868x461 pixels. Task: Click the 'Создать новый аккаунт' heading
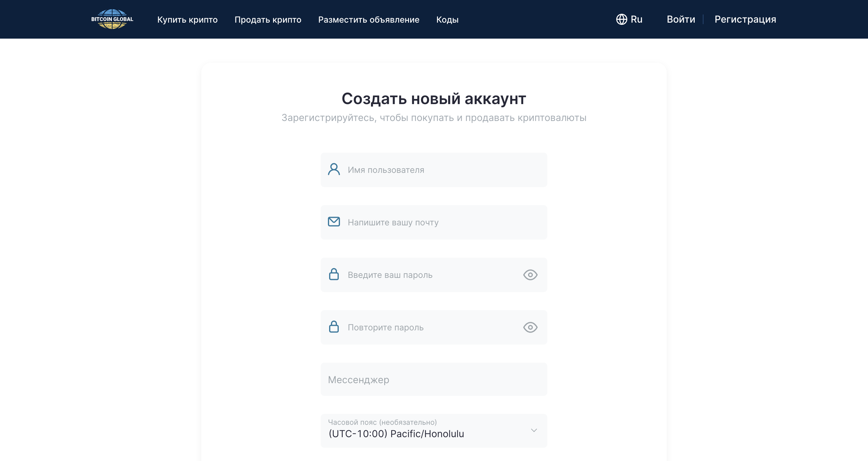point(434,99)
